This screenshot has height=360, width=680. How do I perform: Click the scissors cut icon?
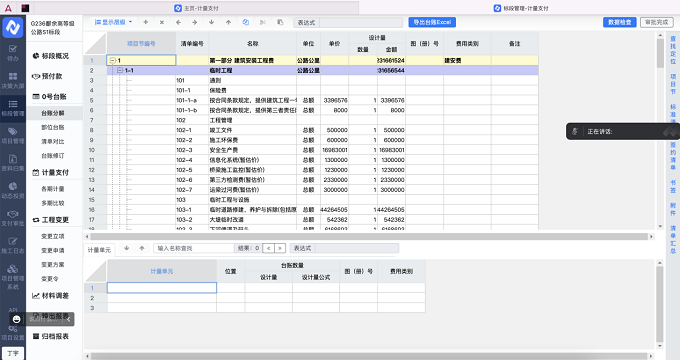click(263, 22)
